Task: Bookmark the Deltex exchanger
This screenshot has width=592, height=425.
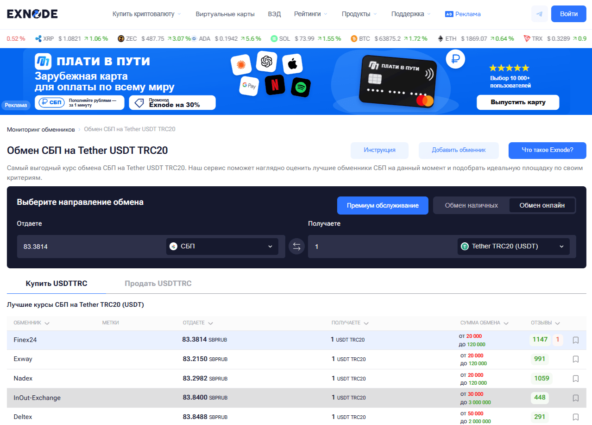Action: point(575,417)
